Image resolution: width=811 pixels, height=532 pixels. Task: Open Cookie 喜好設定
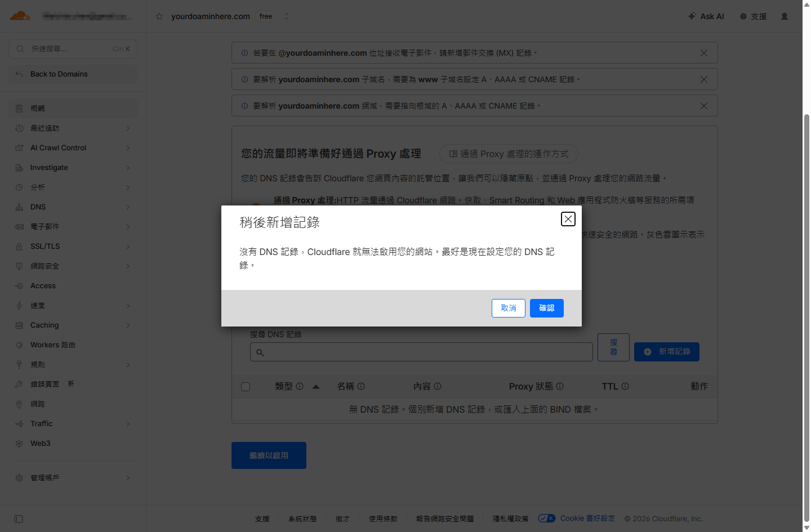point(577,518)
